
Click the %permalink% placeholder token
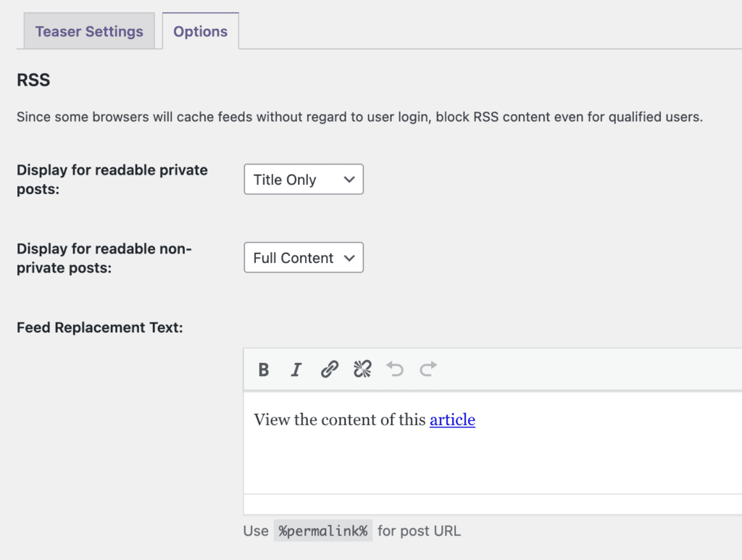pos(323,530)
